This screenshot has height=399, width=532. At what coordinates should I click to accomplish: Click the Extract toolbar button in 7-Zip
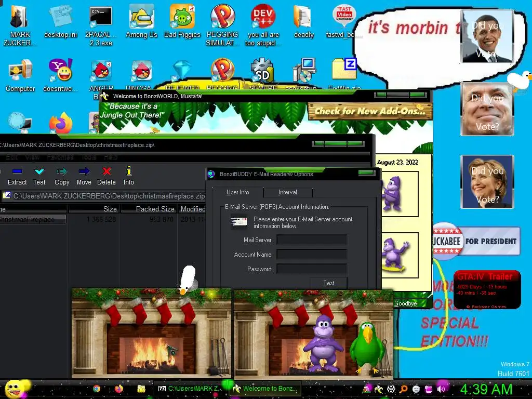click(x=17, y=176)
